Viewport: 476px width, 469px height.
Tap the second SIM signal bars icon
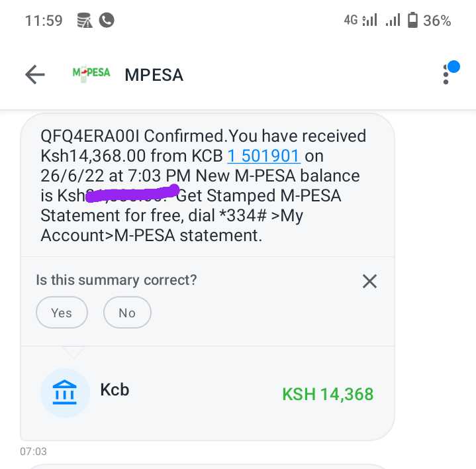pyautogui.click(x=393, y=21)
